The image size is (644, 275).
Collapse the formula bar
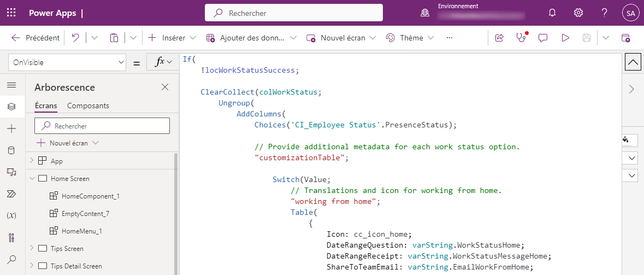point(633,62)
